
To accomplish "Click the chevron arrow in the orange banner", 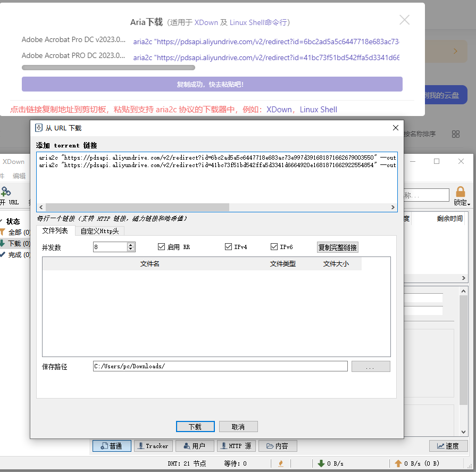I will 455,51.
